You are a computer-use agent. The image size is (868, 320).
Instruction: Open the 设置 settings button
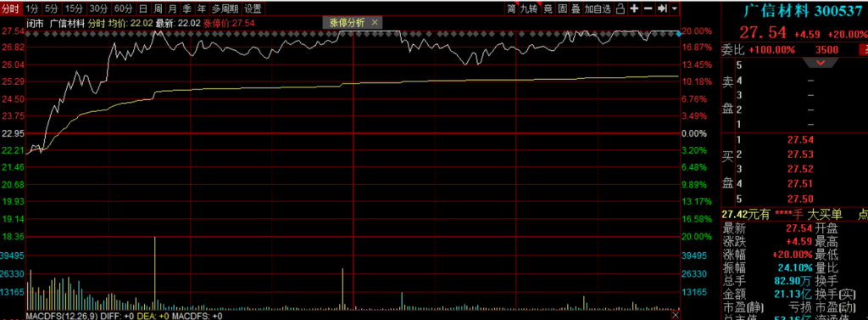coord(253,8)
